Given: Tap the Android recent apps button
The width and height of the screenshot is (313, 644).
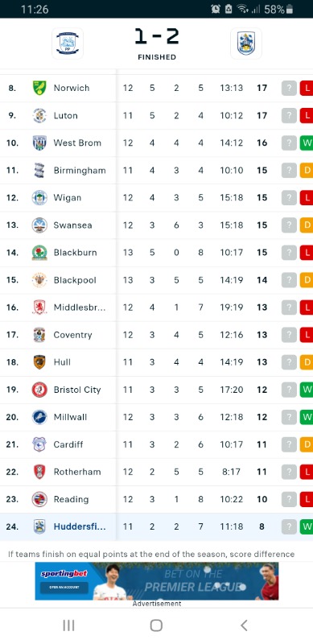Looking at the screenshot, I should 68,625.
